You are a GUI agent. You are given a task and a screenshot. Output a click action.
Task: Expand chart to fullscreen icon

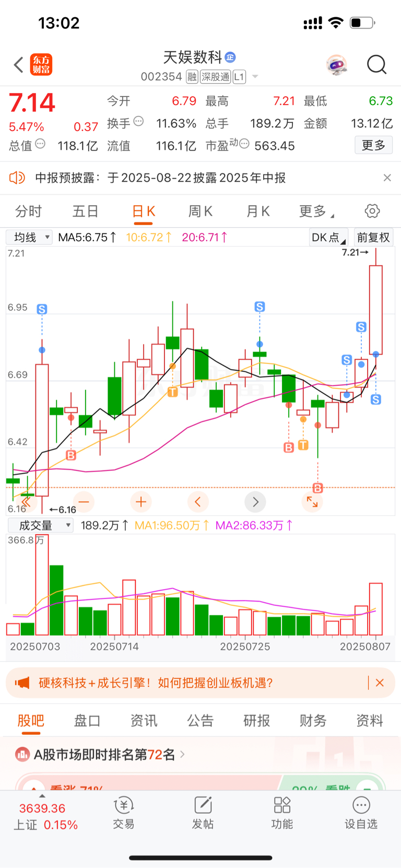(312, 502)
